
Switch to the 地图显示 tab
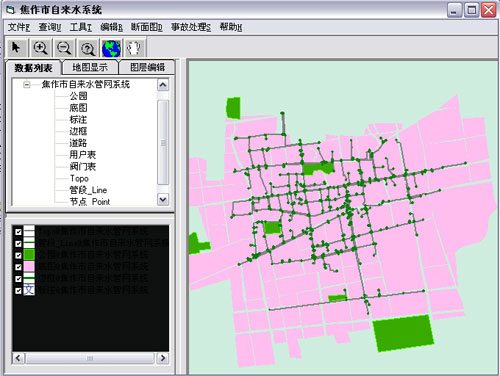(90, 67)
